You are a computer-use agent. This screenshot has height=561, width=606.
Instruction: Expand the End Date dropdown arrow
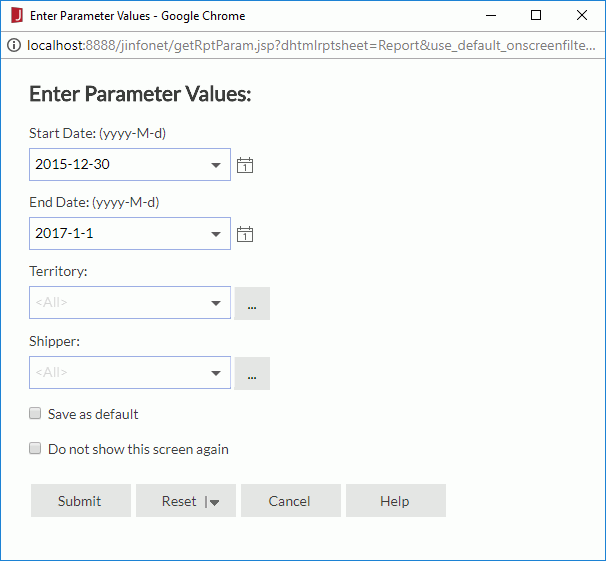pos(216,234)
